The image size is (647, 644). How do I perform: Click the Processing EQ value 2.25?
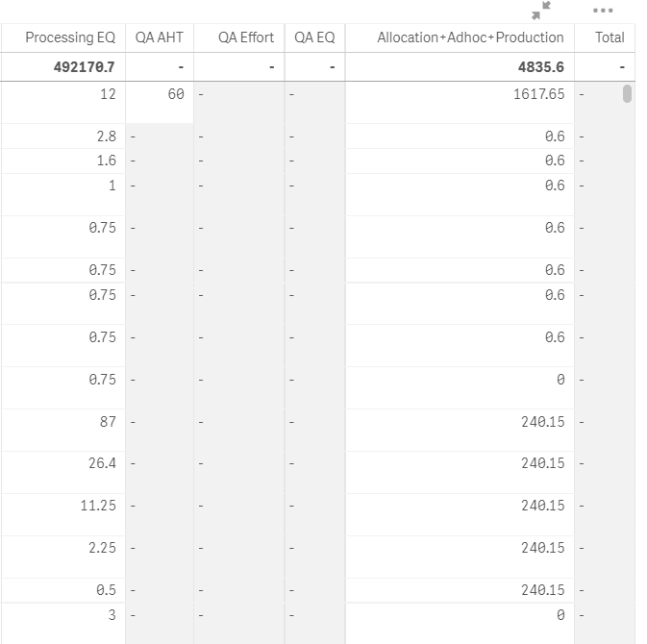(x=101, y=548)
